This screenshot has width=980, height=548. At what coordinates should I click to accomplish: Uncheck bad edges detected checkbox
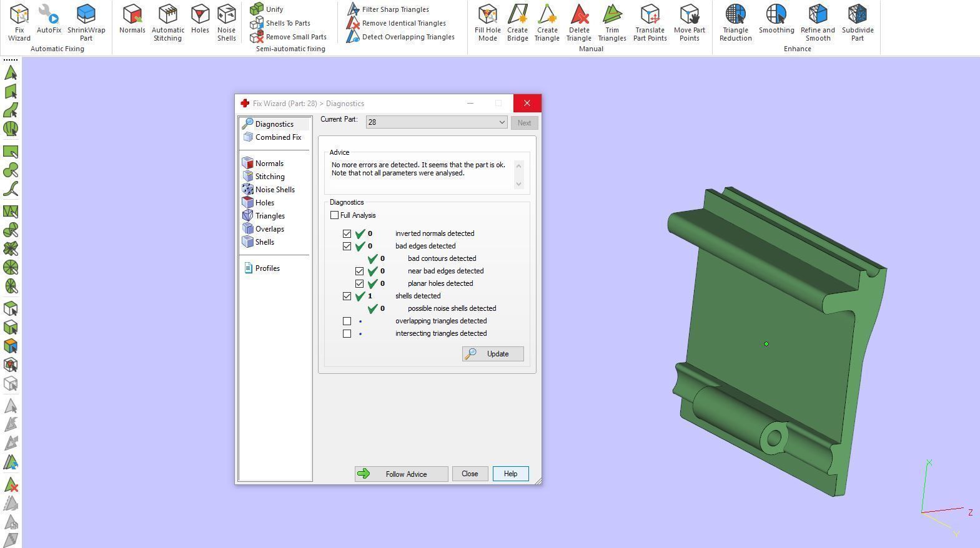[x=347, y=246]
